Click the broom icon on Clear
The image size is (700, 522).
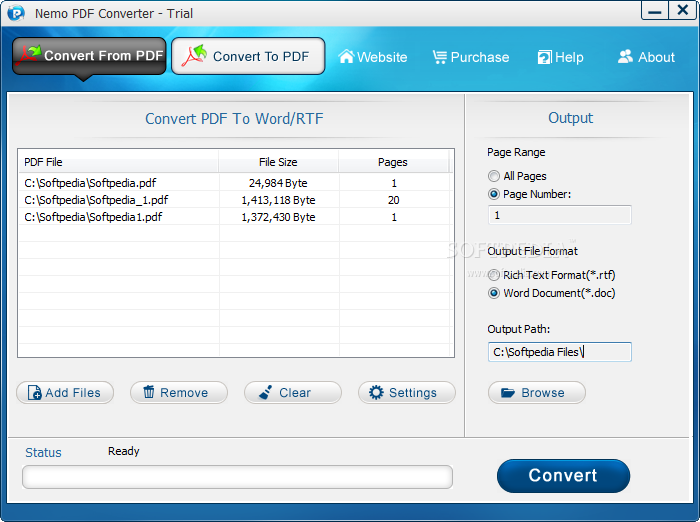266,393
